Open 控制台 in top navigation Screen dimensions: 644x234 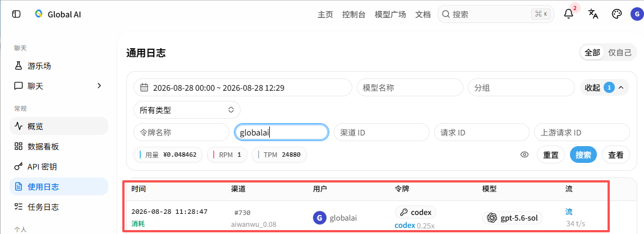click(x=354, y=15)
